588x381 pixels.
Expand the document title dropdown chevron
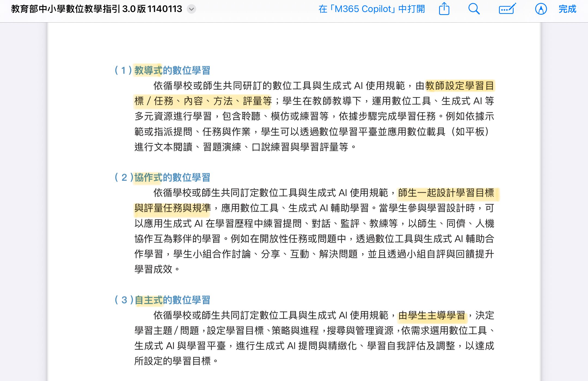click(191, 9)
